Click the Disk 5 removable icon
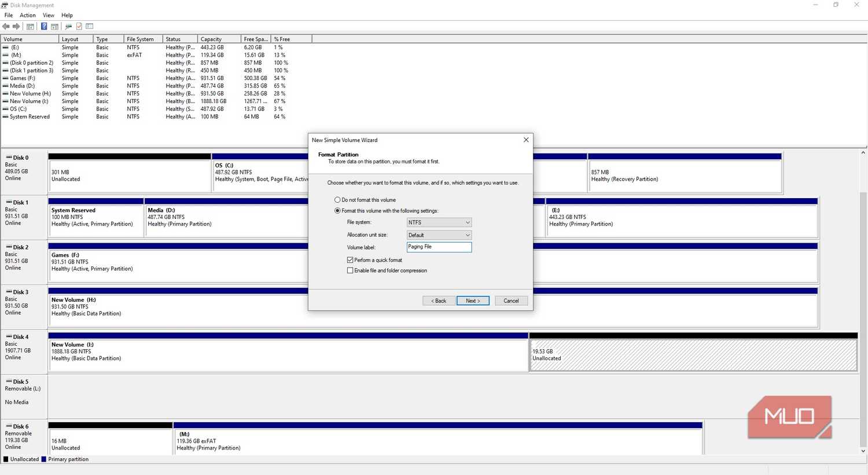The image size is (868, 475). [x=9, y=382]
